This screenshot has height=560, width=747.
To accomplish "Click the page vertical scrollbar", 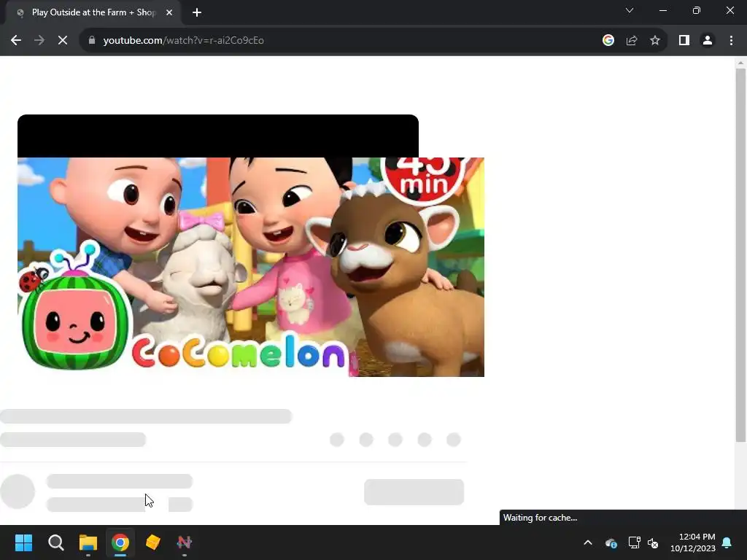I will (740, 254).
